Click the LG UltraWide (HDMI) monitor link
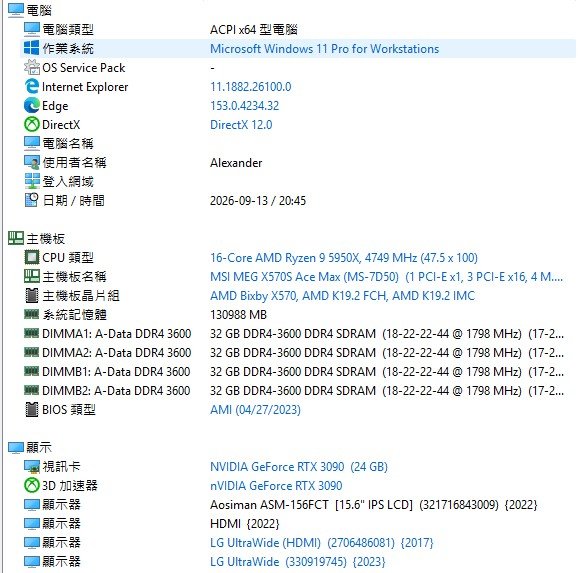This screenshot has width=586, height=573. pyautogui.click(x=321, y=543)
